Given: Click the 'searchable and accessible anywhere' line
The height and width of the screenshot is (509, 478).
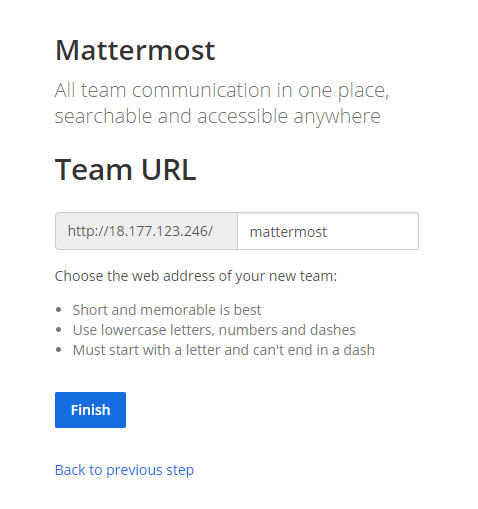Looking at the screenshot, I should pos(218,116).
